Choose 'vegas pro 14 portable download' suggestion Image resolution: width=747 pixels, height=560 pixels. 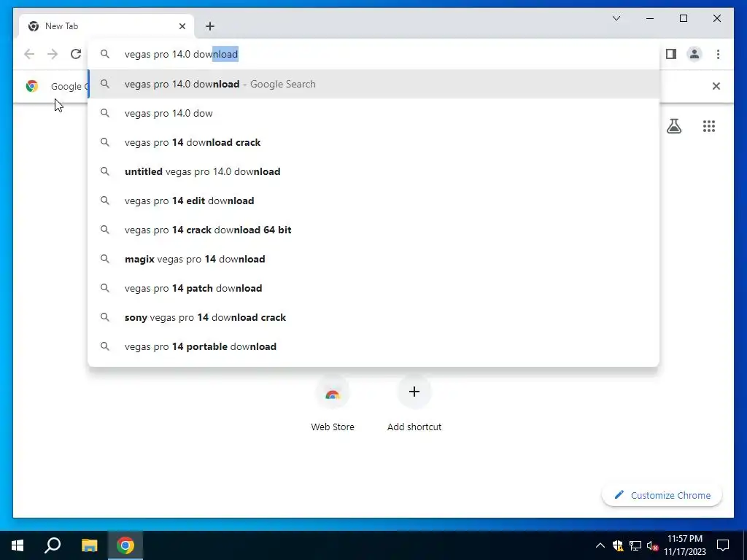pyautogui.click(x=374, y=346)
